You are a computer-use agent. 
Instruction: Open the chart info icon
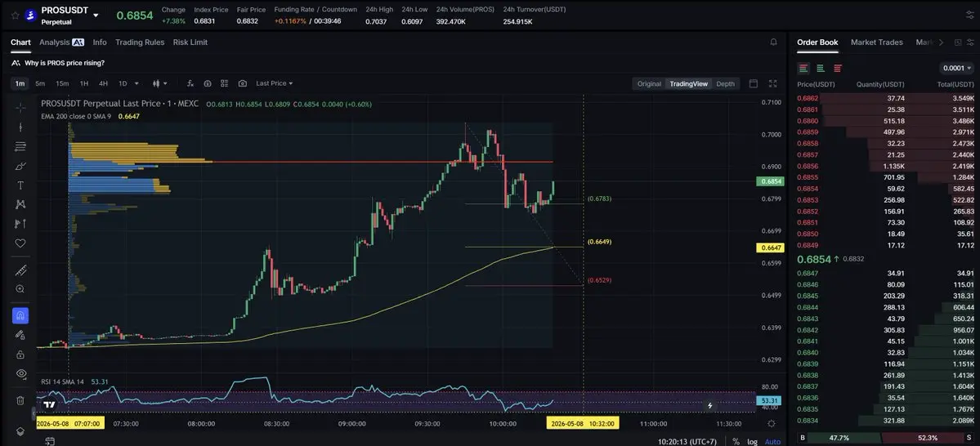tap(208, 83)
